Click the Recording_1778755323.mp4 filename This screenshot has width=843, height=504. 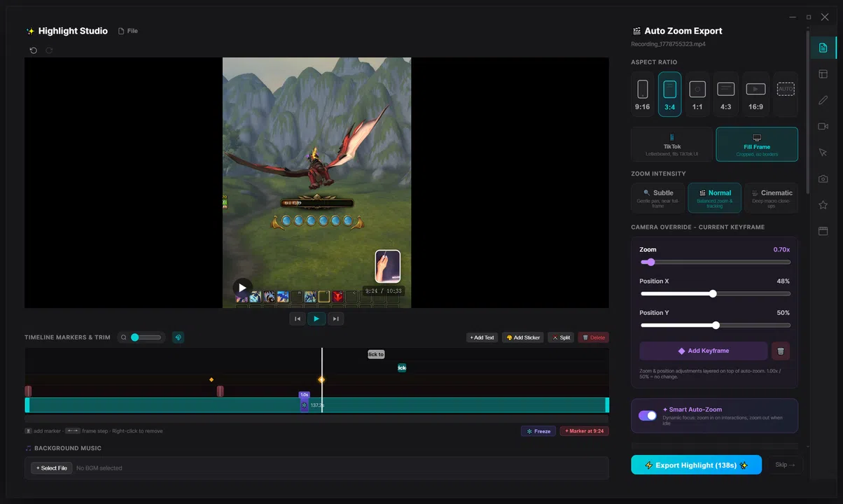[x=668, y=44]
